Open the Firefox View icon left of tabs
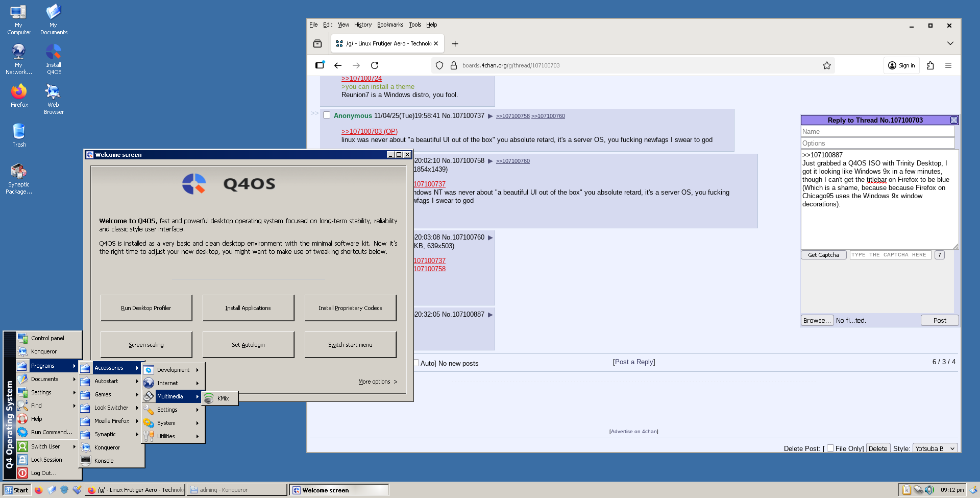This screenshot has height=498, width=980. point(317,44)
